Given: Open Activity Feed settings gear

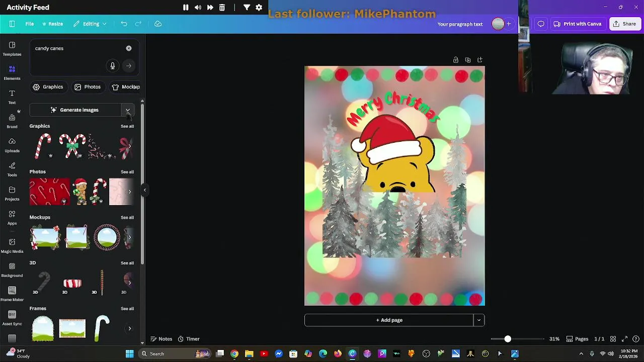Looking at the screenshot, I should click(x=259, y=8).
